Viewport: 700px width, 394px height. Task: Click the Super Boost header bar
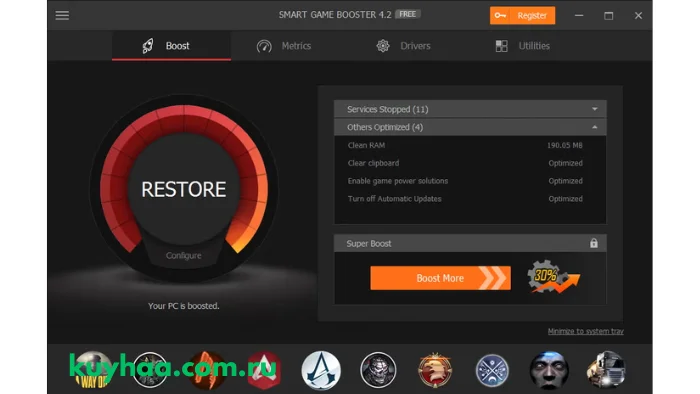tap(470, 243)
